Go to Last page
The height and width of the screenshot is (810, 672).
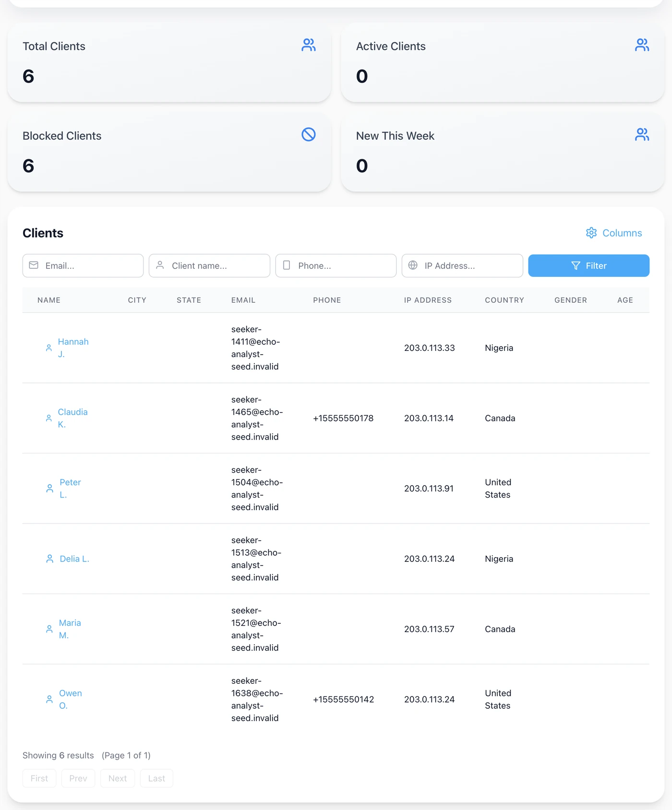click(156, 778)
